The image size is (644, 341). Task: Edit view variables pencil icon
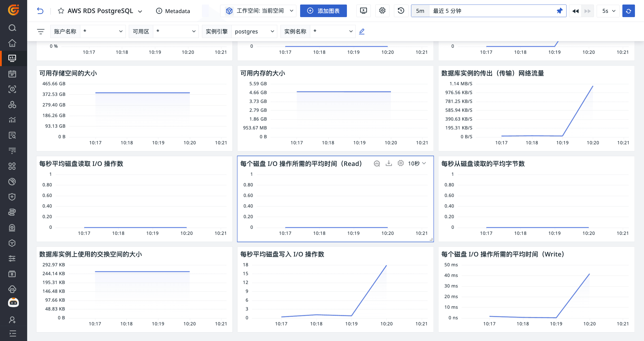point(362,31)
